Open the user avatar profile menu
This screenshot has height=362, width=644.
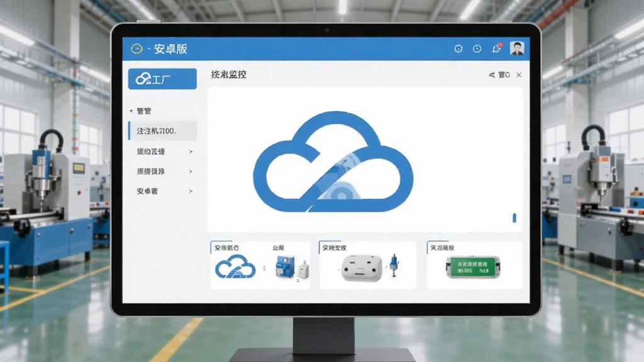517,48
